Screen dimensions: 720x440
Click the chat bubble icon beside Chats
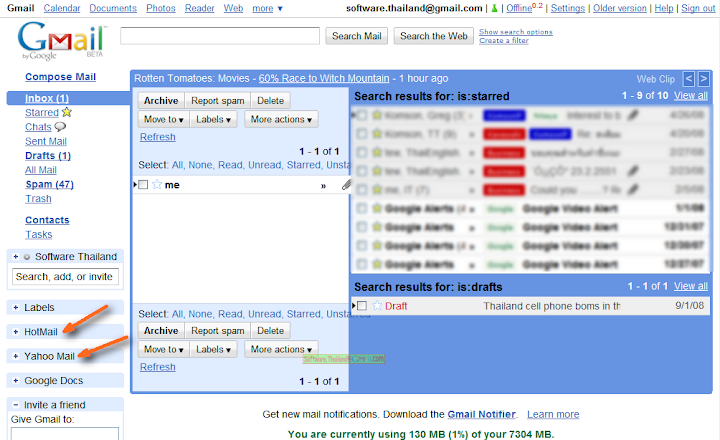pyautogui.click(x=60, y=126)
